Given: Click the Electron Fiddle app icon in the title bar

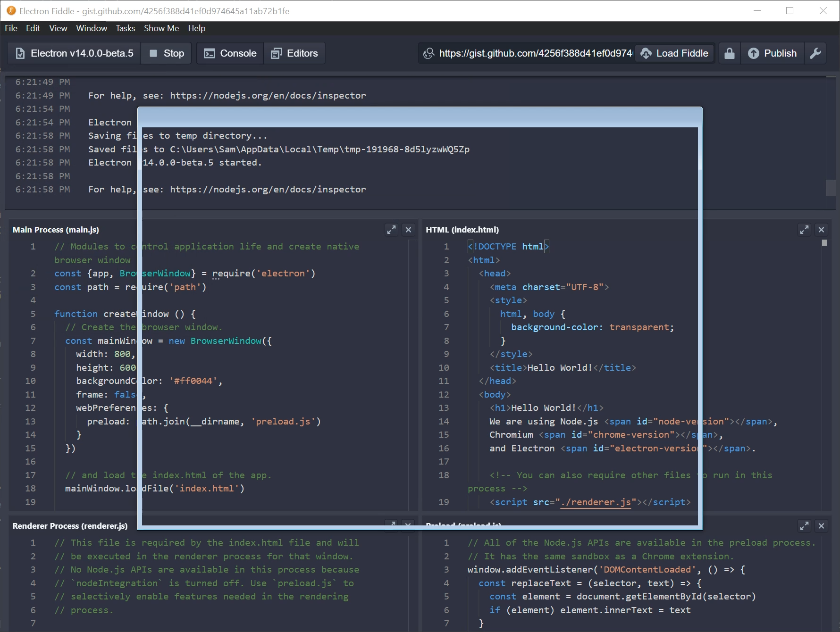Looking at the screenshot, I should [x=11, y=10].
